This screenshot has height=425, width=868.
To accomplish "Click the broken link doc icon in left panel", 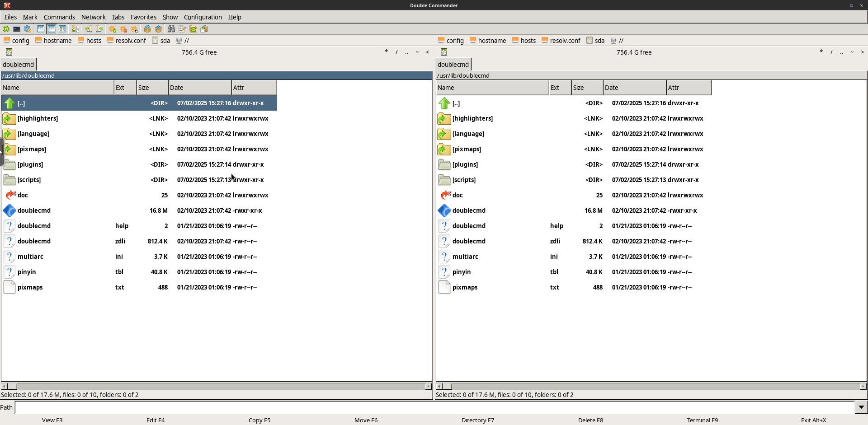I will pos(10,195).
